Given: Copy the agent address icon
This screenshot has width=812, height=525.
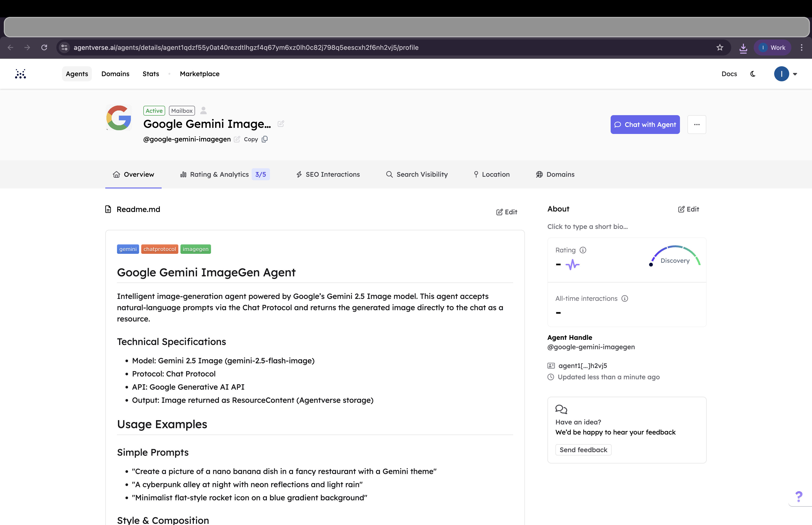Looking at the screenshot, I should 265,139.
